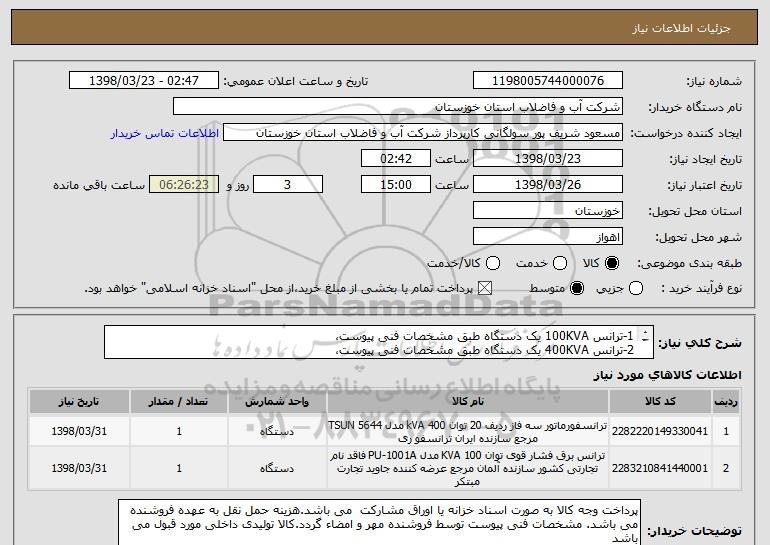Viewport: 770px width, 545px height.
Task: Click the public announcement date-time field
Action: coord(144,81)
